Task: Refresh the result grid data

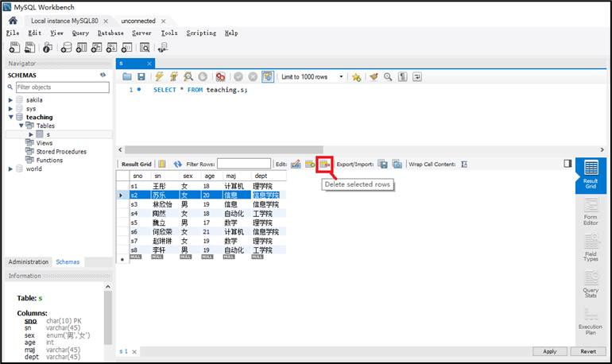Action: (x=177, y=165)
